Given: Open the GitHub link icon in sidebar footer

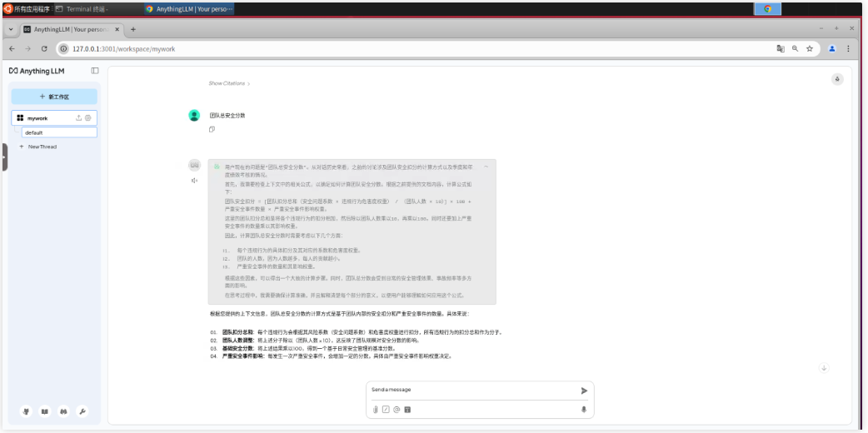Looking at the screenshot, I should point(26,411).
